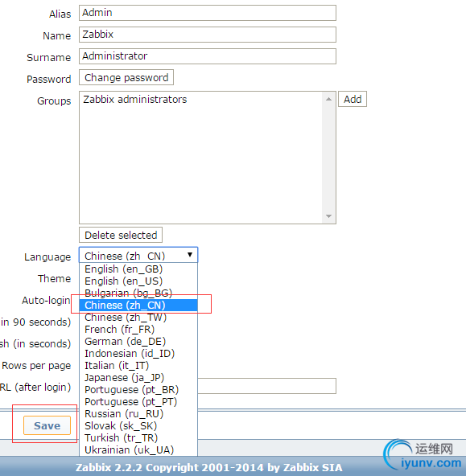Click the Groups list scroll down arrow
Image resolution: width=466 pixels, height=476 pixels.
click(x=328, y=216)
